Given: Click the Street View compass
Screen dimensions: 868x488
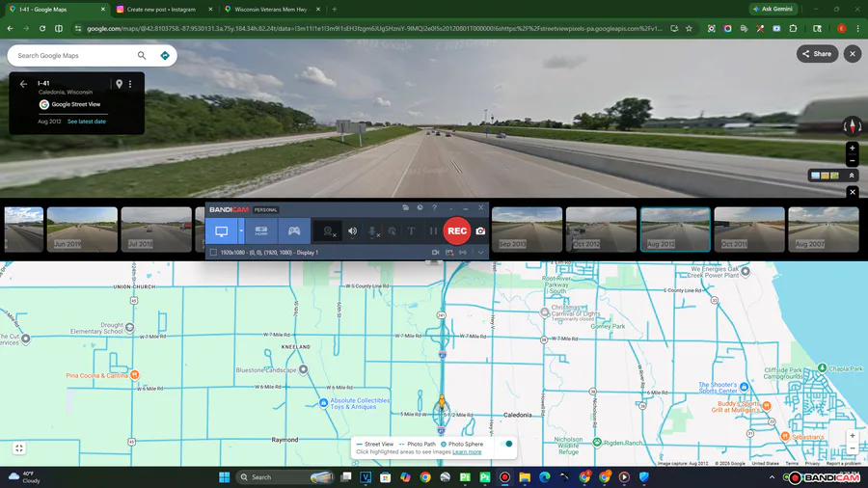Looking at the screenshot, I should tap(853, 126).
